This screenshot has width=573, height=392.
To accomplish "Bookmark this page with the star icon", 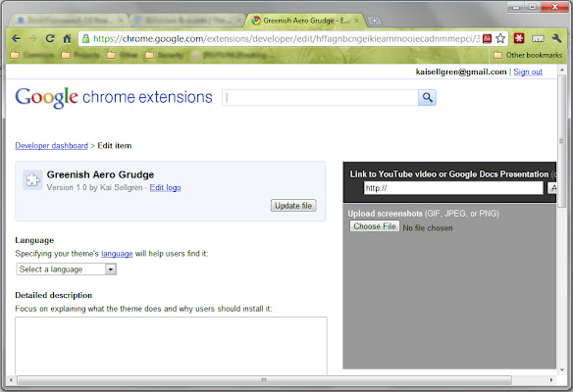I will point(500,38).
